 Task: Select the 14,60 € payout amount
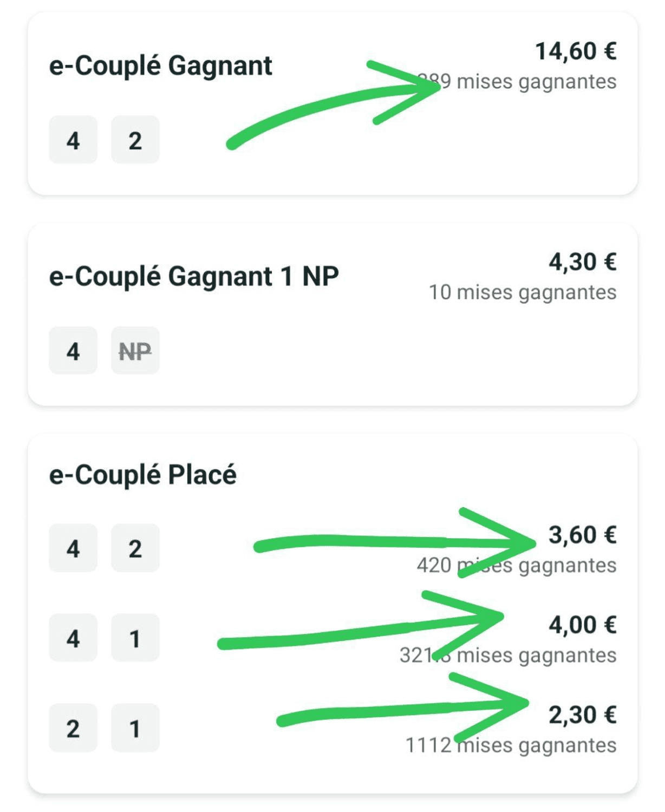pyautogui.click(x=576, y=51)
